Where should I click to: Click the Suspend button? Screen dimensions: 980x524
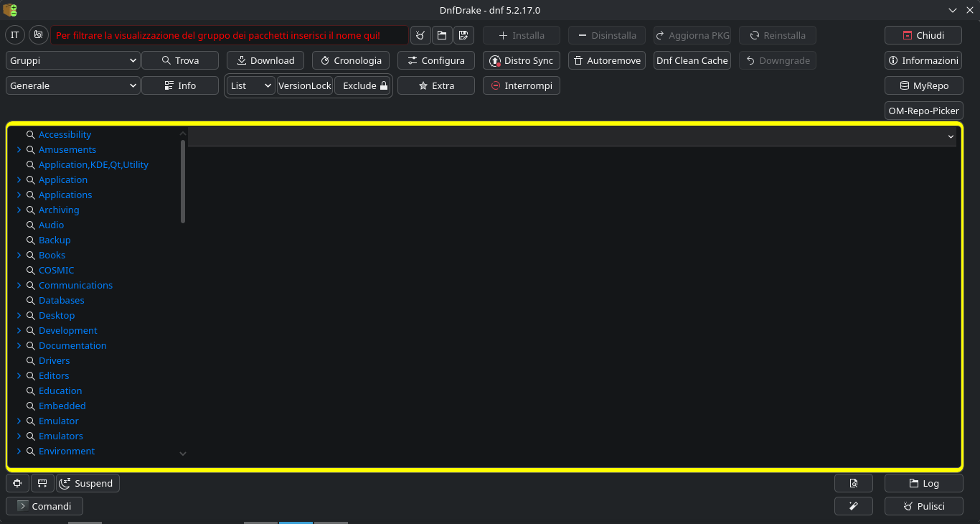(88, 483)
